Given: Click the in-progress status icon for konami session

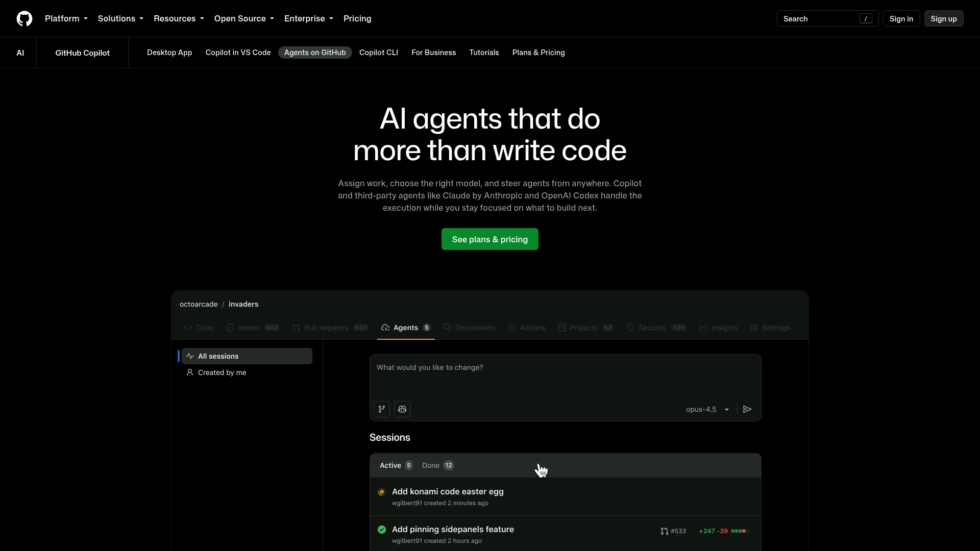Looking at the screenshot, I should point(381,492).
